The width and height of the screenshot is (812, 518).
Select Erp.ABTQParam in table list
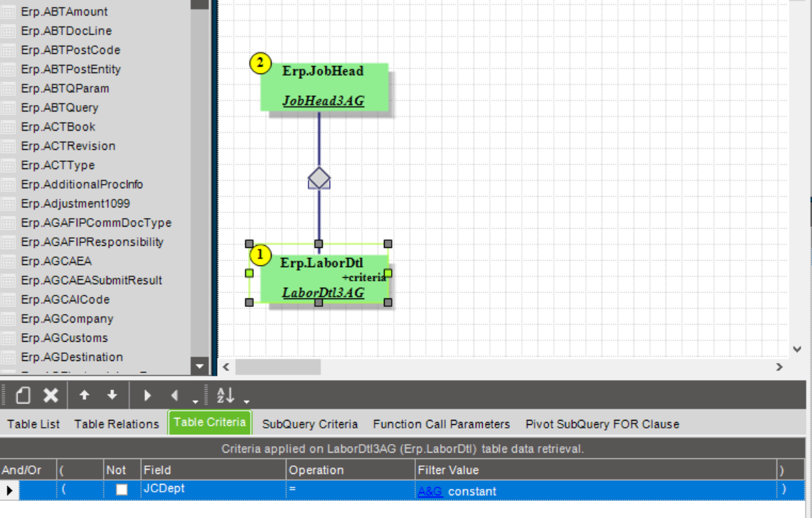coord(65,88)
